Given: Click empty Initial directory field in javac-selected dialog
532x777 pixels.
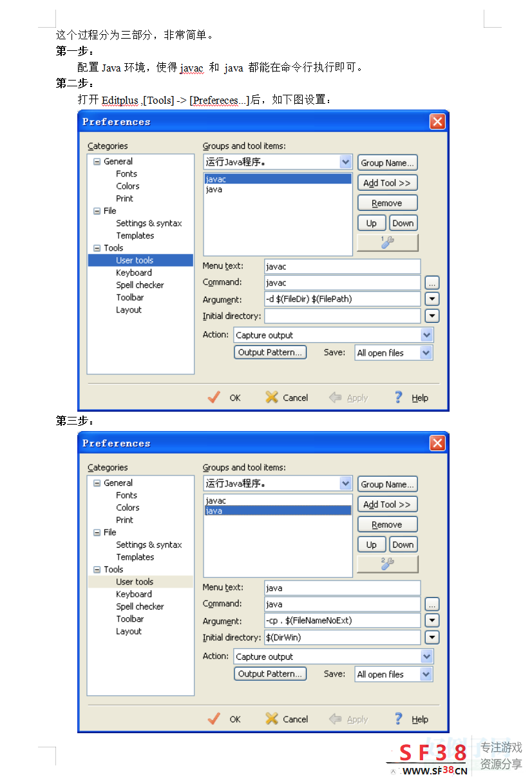Looking at the screenshot, I should [342, 316].
